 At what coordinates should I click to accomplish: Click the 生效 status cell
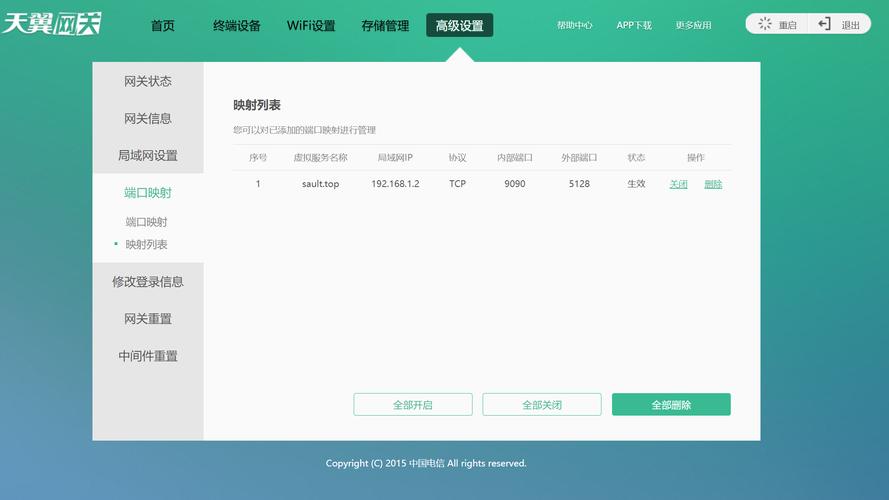click(636, 184)
